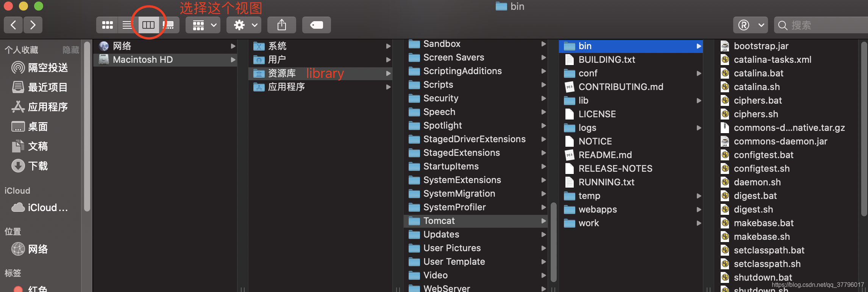Screen dimensions: 868x292
Task: Select CONTRIBUTING.md file
Action: 631,87
